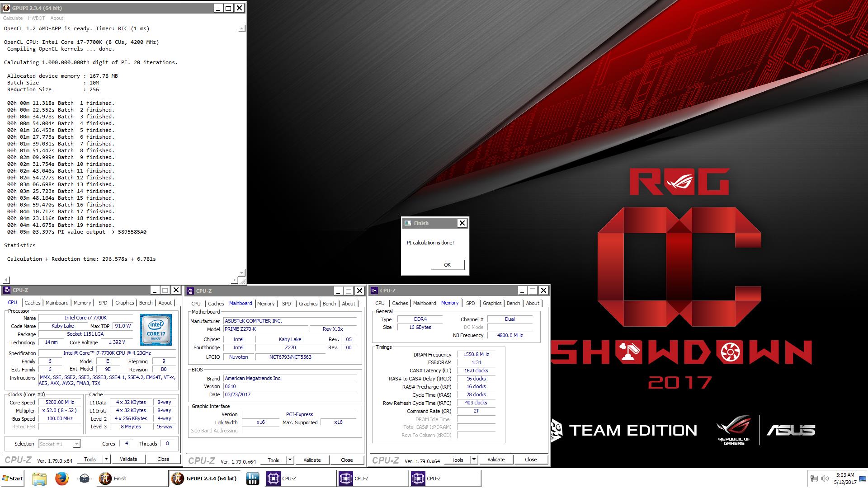868x488 pixels.
Task: Click the left CPU-Z title bar icon
Action: pyautogui.click(x=7, y=290)
